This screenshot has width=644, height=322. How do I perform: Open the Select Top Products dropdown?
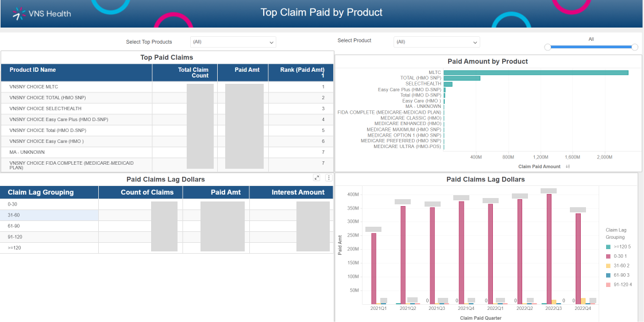click(233, 42)
